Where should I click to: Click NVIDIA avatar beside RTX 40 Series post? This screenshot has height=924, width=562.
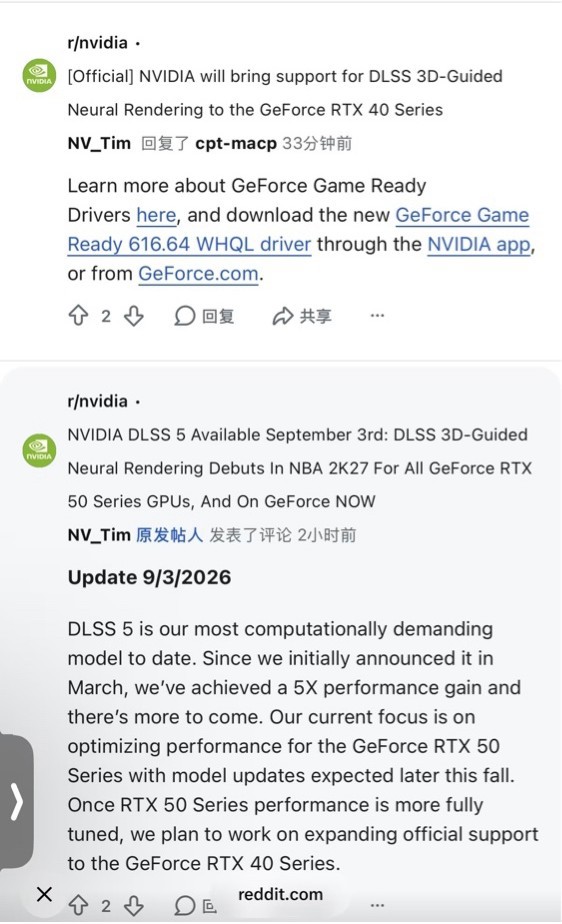[x=39, y=75]
